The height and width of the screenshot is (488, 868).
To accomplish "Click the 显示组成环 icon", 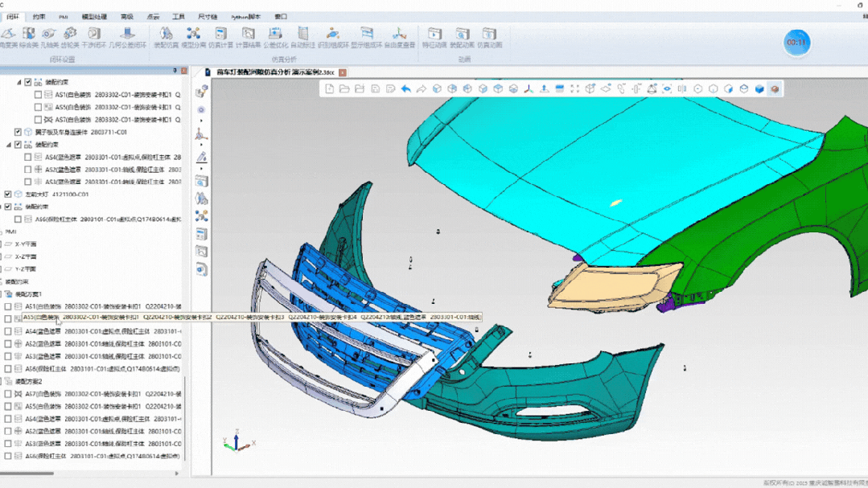I will [367, 37].
